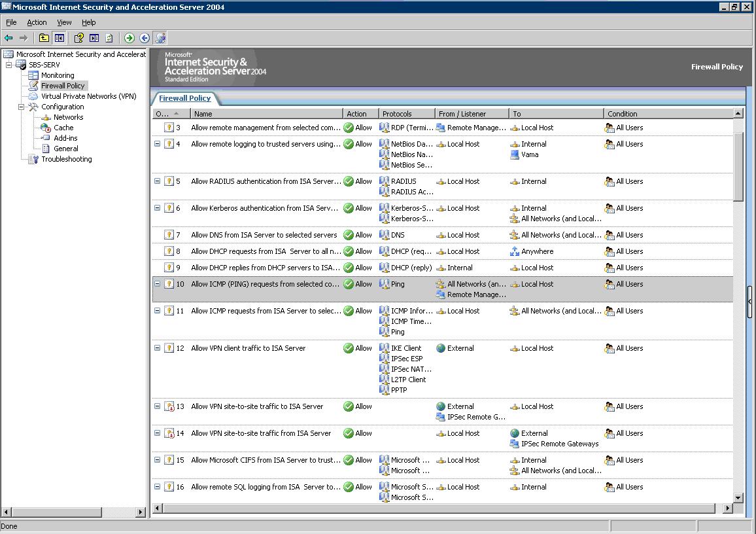Sort by From / Listener column header

point(472,114)
